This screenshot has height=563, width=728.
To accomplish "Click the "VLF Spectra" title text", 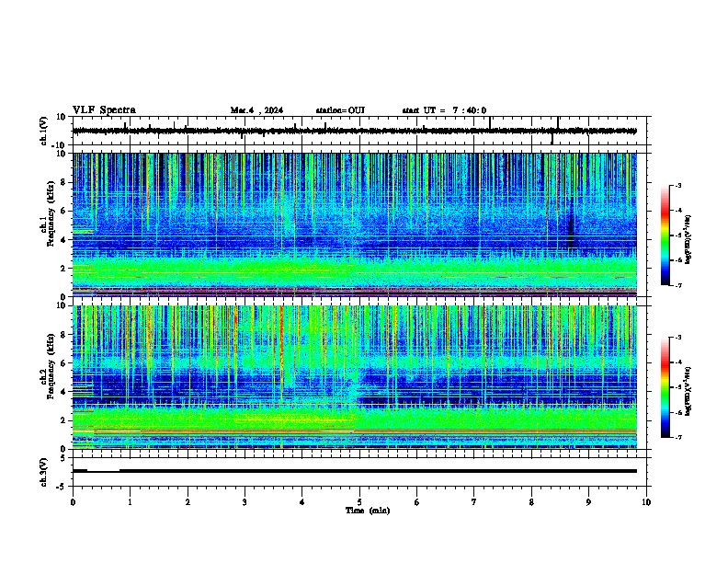I will click(104, 110).
